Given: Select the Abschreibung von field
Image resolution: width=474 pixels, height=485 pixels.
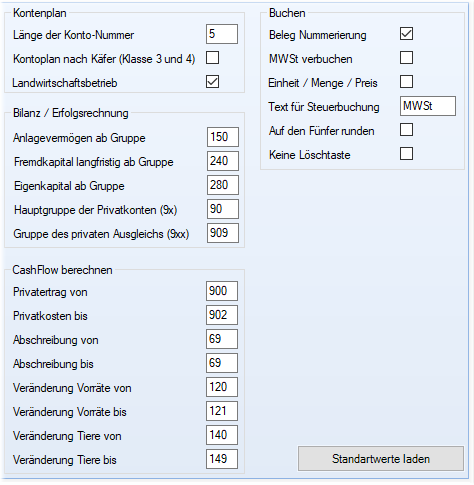Looking at the screenshot, I should [222, 339].
